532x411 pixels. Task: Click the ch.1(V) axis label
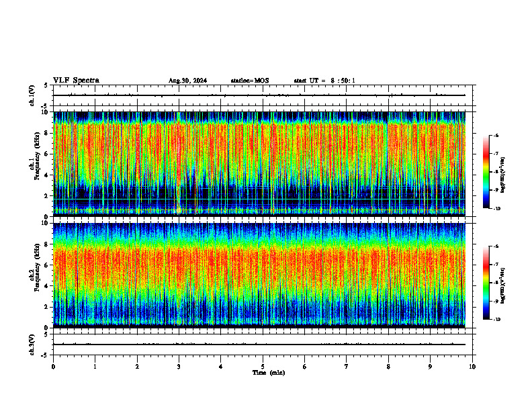point(32,95)
